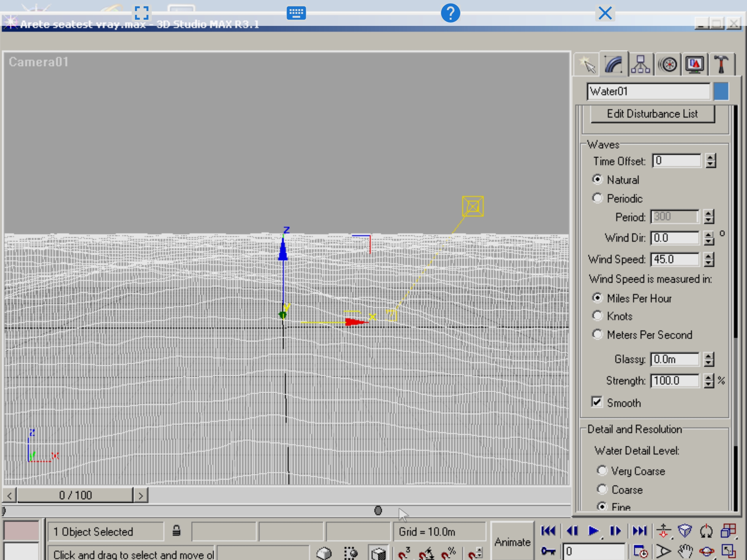Toggle the Animate button
This screenshot has width=747, height=560.
pyautogui.click(x=512, y=542)
